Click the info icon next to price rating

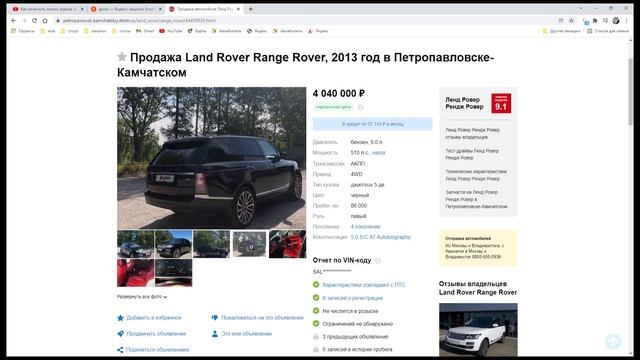point(360,107)
